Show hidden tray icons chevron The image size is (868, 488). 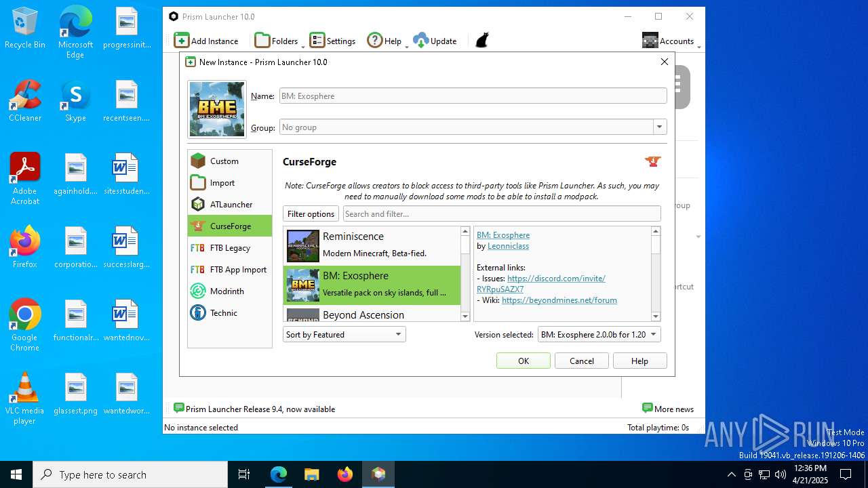731,474
